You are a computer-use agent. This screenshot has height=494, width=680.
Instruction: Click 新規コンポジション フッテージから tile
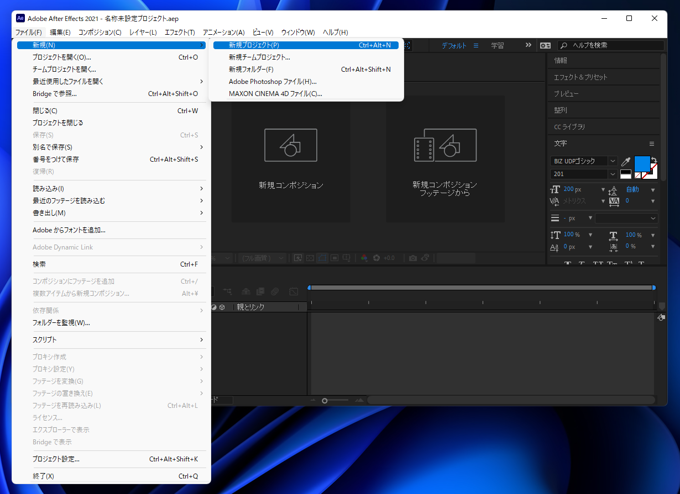(445, 159)
